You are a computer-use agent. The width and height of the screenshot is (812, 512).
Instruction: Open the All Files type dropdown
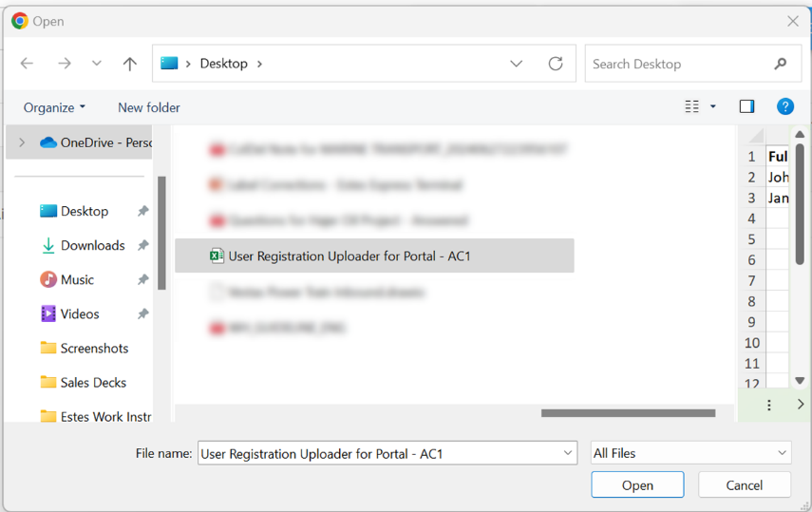coord(690,453)
